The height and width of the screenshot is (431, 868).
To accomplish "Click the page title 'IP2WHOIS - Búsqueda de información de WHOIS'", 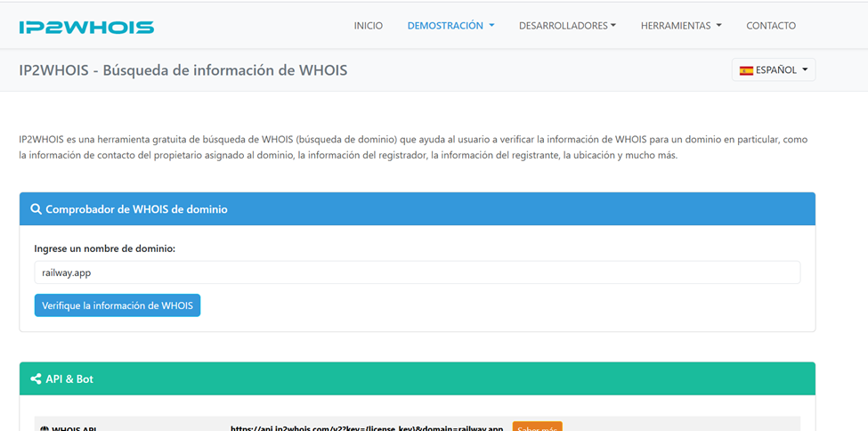I will 183,70.
